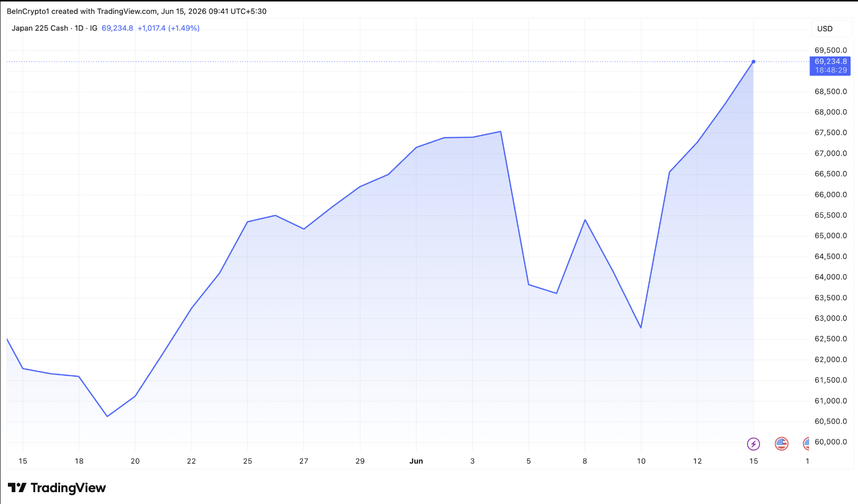The image size is (858, 504).
Task: Click the 1D interval label in legend
Action: (79, 28)
